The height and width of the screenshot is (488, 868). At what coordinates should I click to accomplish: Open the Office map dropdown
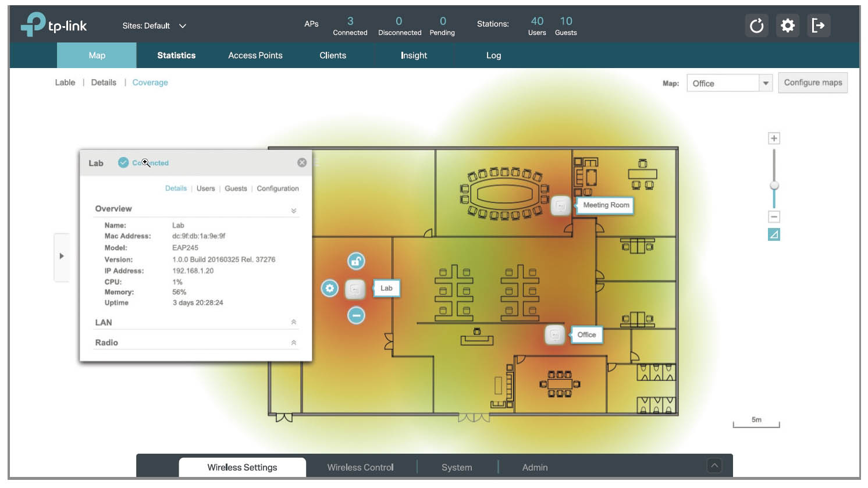point(730,83)
